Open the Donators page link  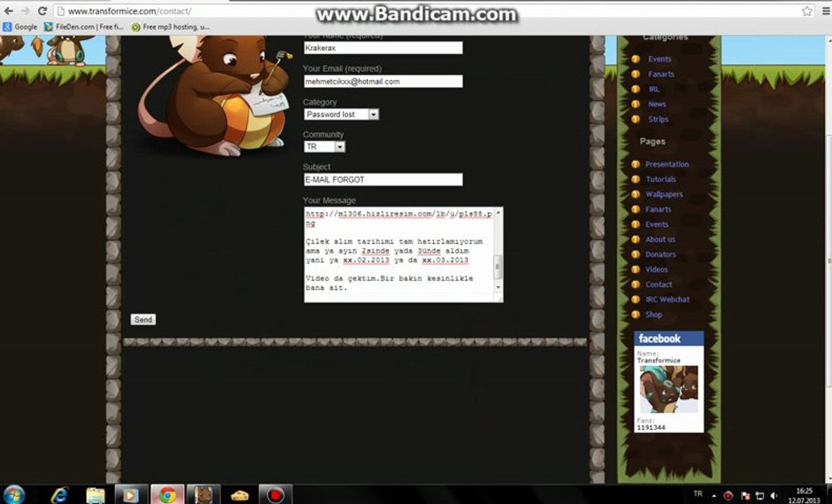(660, 254)
